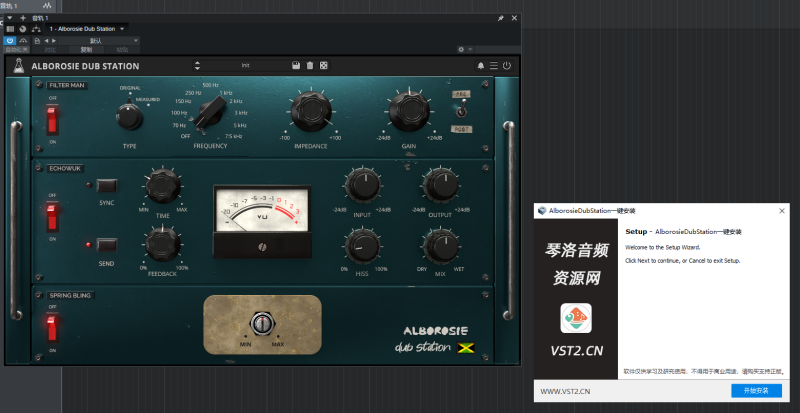The height and width of the screenshot is (413, 800).
Task: Toggle the Spring Bling red power switch
Action: click(x=53, y=327)
